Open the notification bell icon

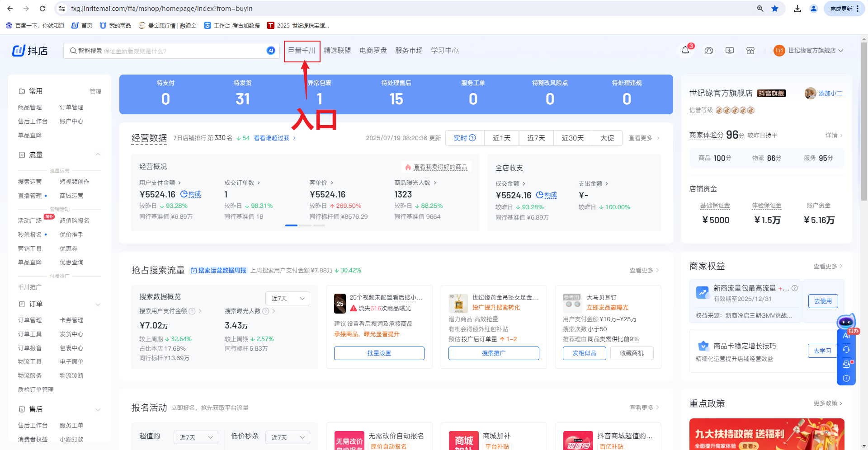coord(685,51)
